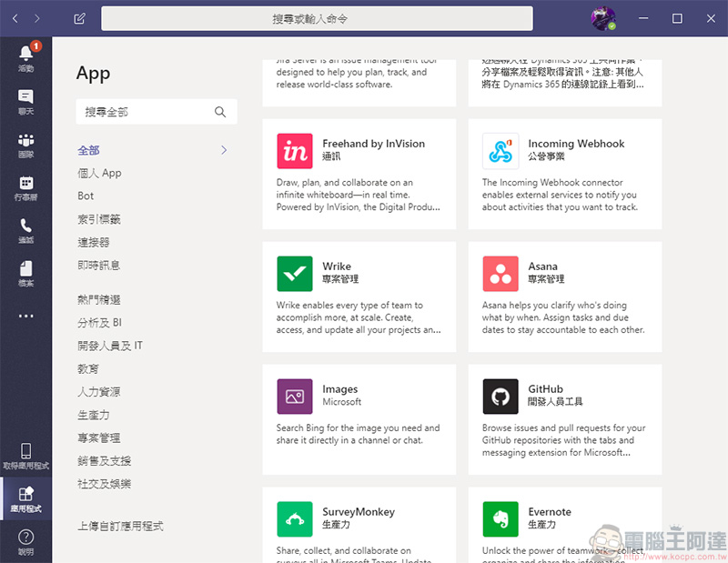
Task: Select the 連接器 category
Action: (x=94, y=242)
